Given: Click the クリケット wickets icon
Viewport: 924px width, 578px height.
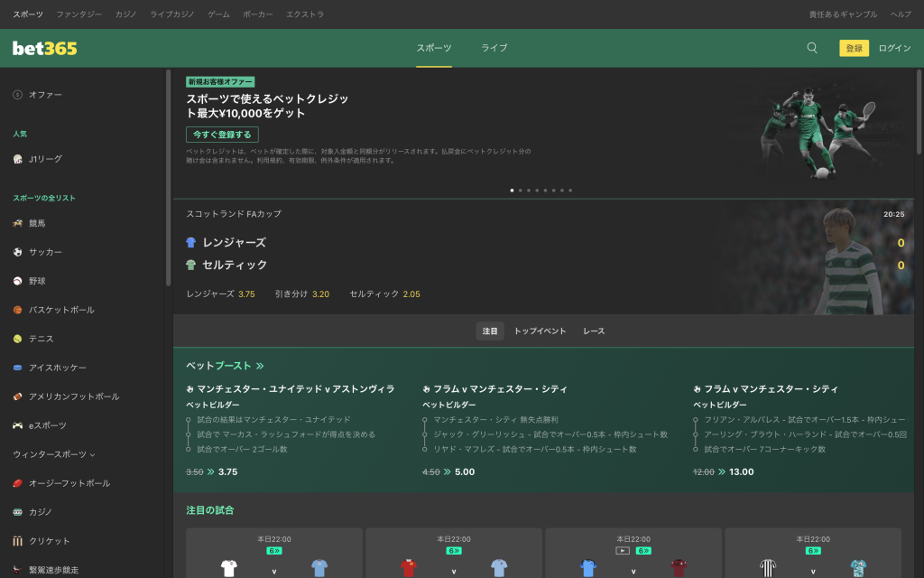Looking at the screenshot, I should (18, 541).
